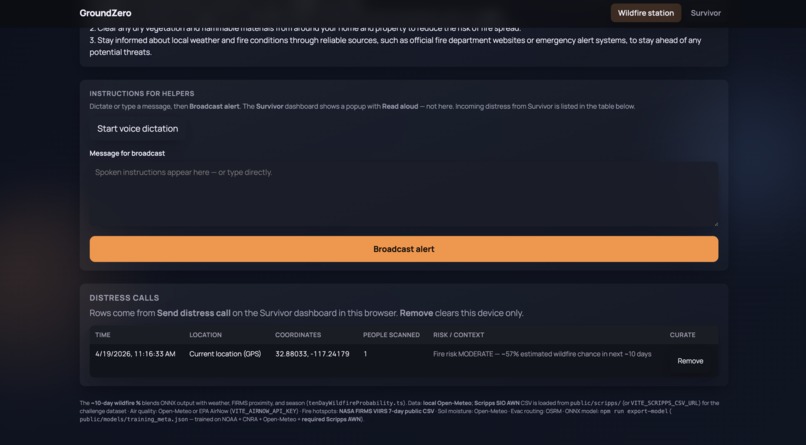Click the INSTRUCTIONS FOR HELPERS heading
This screenshot has width=806, height=445.
142,94
